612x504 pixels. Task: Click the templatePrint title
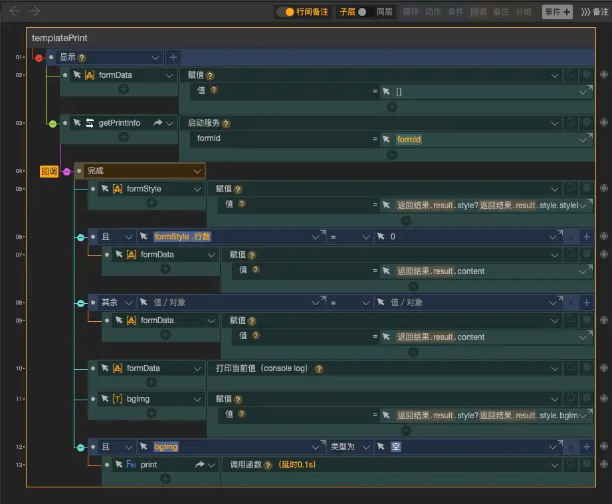[59, 38]
